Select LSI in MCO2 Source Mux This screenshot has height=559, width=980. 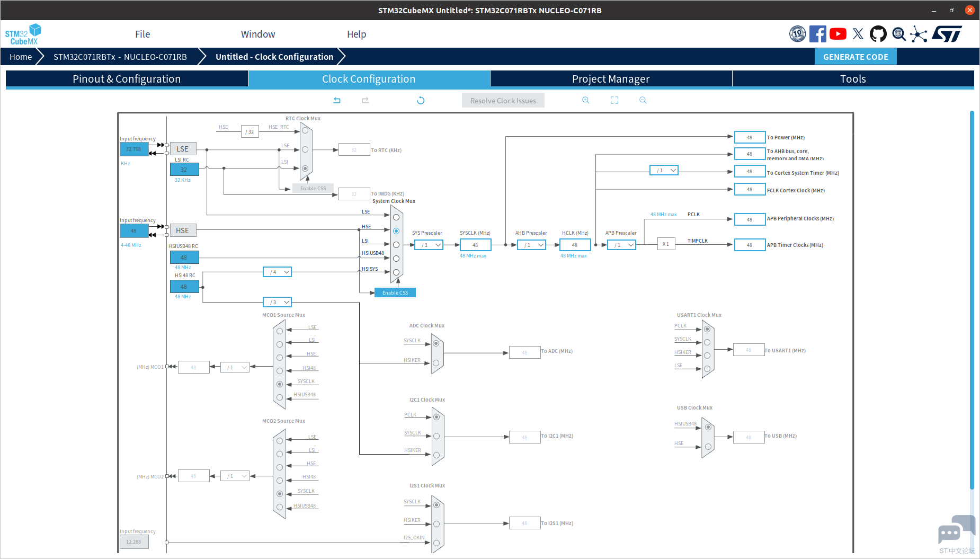pyautogui.click(x=280, y=454)
